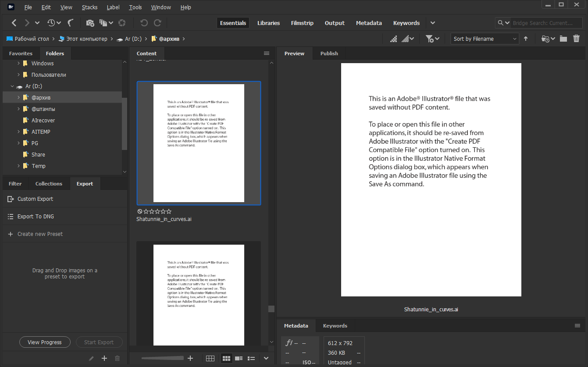
Task: Click the boomerang return-to-app icon
Action: pyautogui.click(x=71, y=23)
